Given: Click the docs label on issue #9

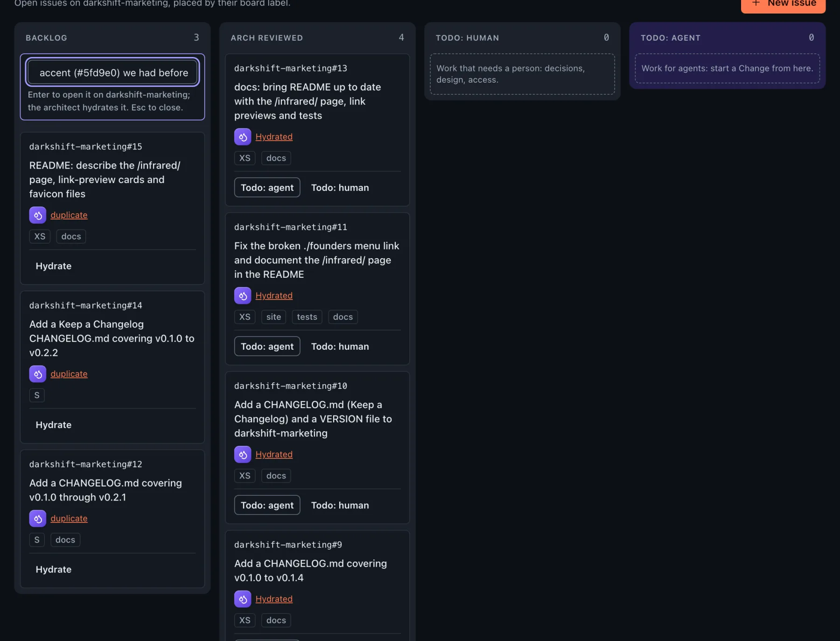Looking at the screenshot, I should (276, 620).
